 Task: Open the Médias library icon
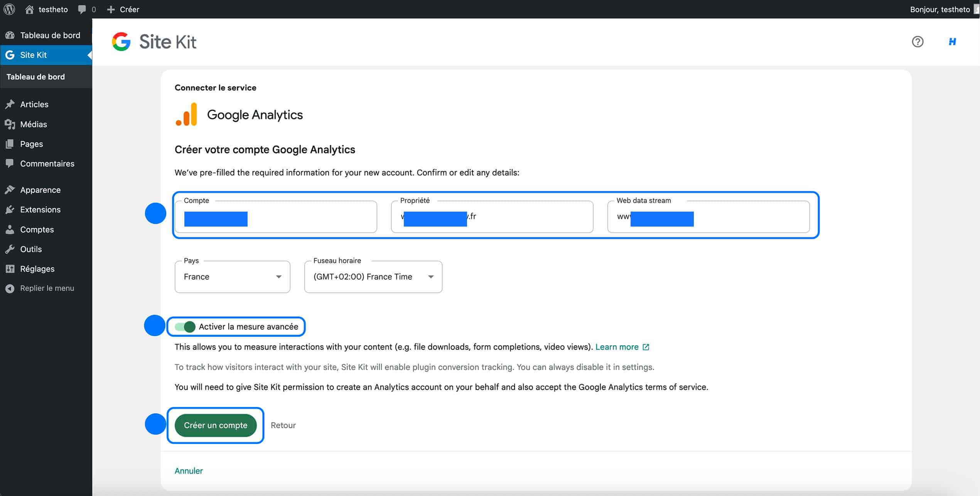point(10,124)
